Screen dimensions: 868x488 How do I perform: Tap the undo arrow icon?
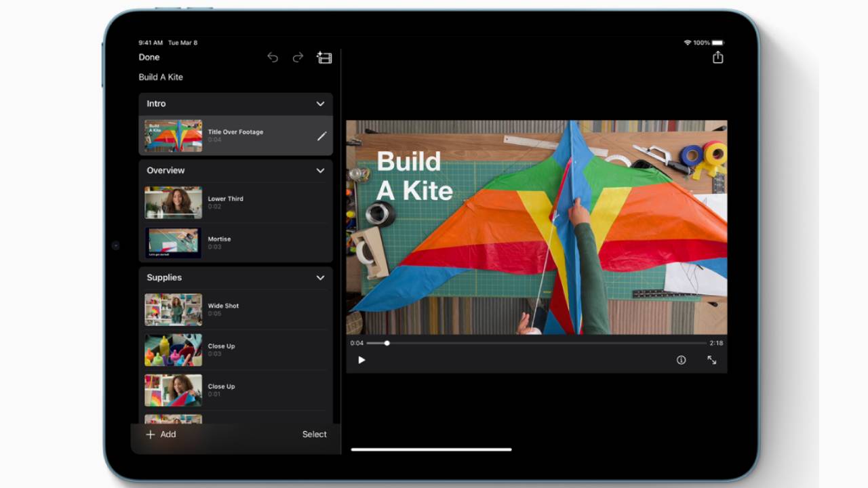click(273, 58)
